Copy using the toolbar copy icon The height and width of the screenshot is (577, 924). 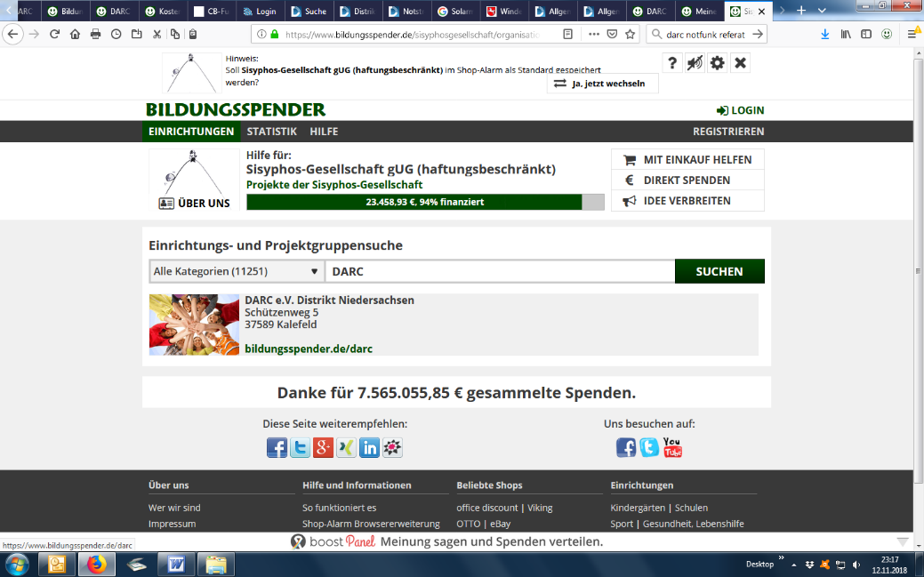click(175, 34)
